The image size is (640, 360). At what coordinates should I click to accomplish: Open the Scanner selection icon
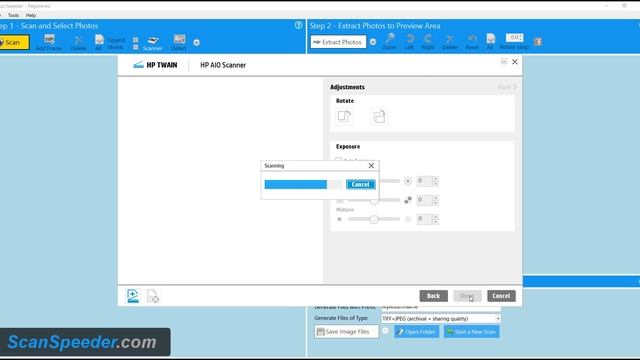coord(153,42)
